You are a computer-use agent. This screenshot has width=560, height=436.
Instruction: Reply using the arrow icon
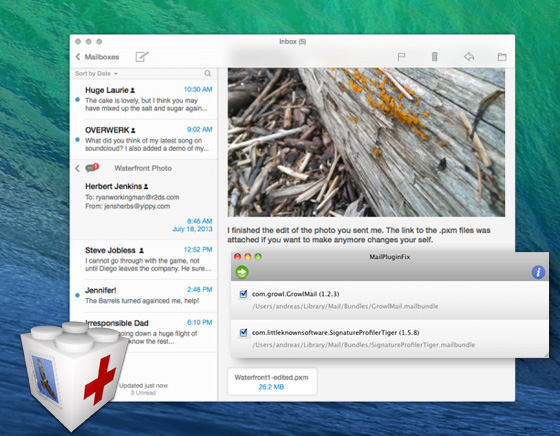[x=469, y=56]
